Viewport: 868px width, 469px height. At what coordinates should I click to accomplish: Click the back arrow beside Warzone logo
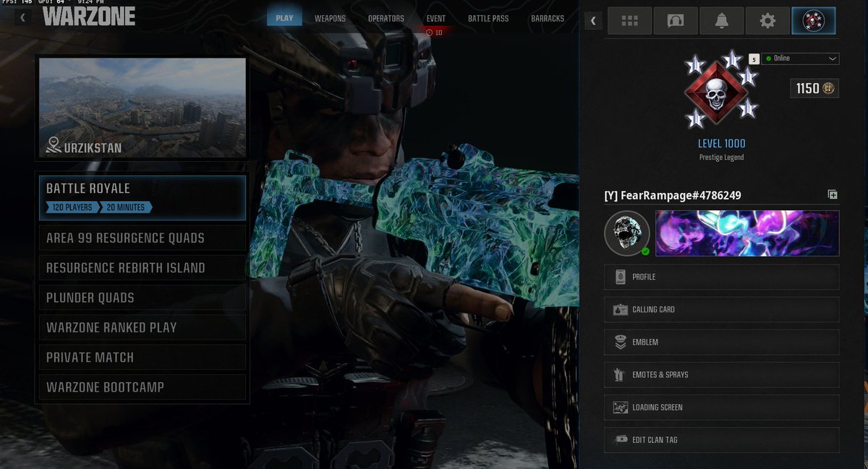22,17
